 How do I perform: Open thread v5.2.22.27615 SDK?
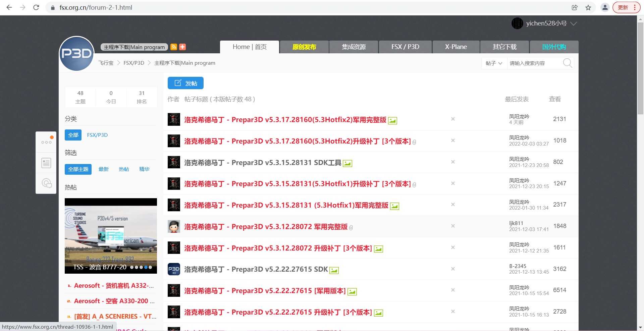click(256, 269)
